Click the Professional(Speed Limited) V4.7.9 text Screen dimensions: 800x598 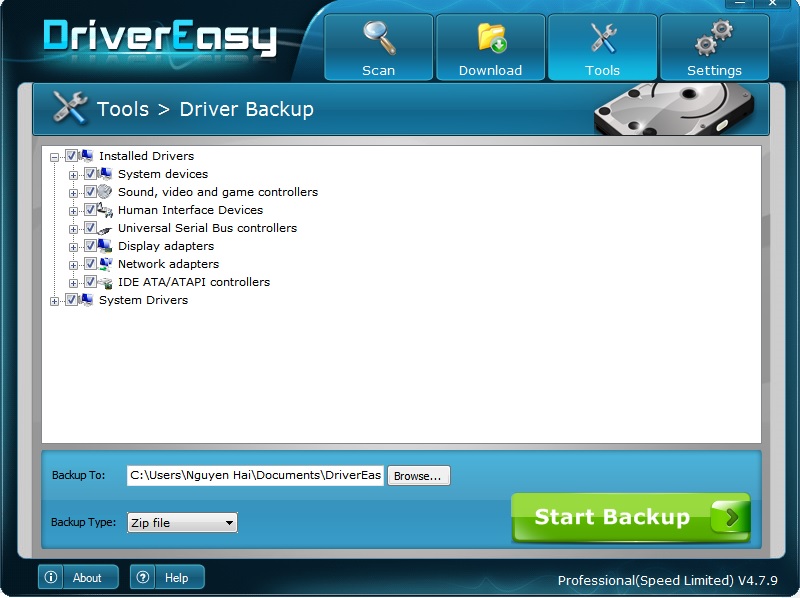pyautogui.click(x=667, y=580)
